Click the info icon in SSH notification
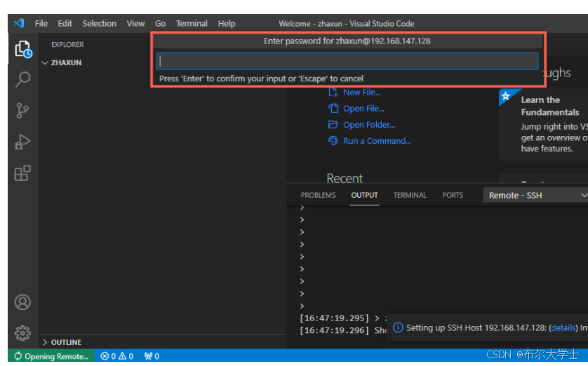The height and width of the screenshot is (366, 588). pyautogui.click(x=398, y=328)
